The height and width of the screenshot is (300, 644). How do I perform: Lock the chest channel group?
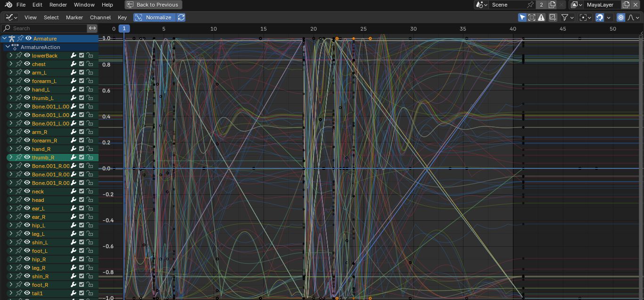pos(90,64)
